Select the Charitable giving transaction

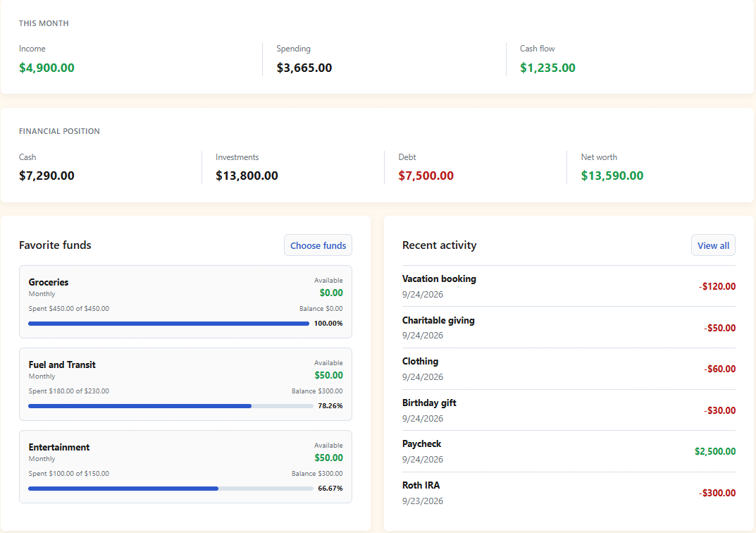coord(569,328)
